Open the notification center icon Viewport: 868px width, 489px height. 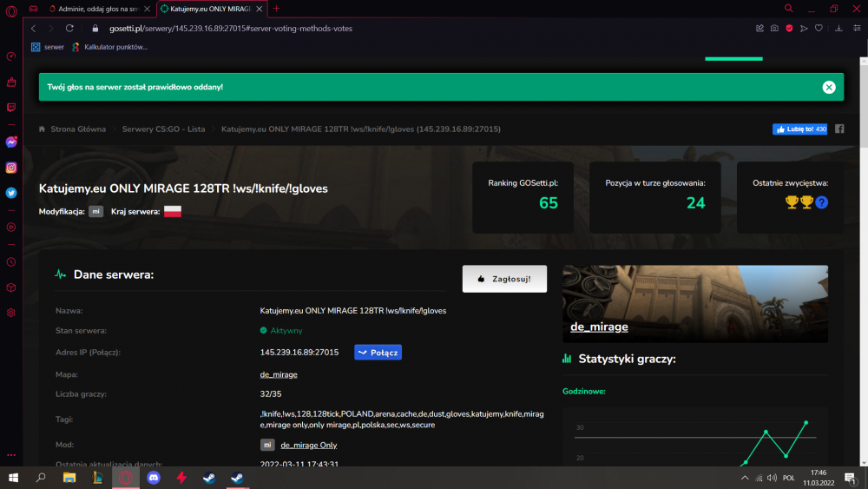coord(851,478)
